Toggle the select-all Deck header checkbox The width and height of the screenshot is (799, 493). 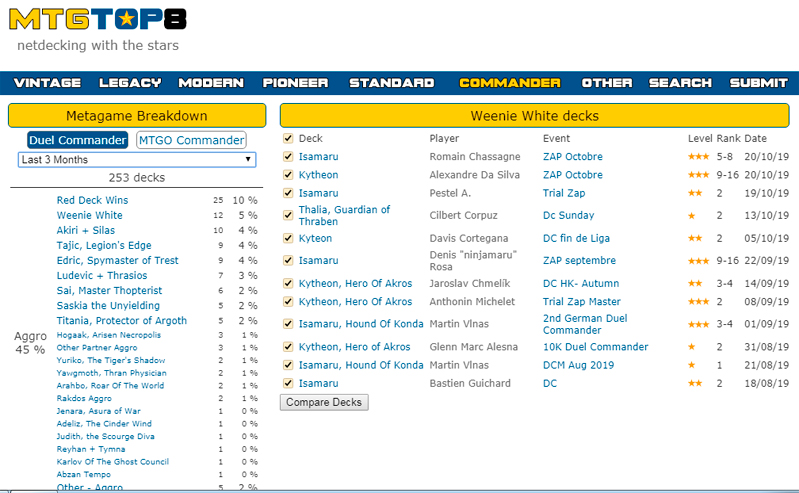tap(288, 138)
